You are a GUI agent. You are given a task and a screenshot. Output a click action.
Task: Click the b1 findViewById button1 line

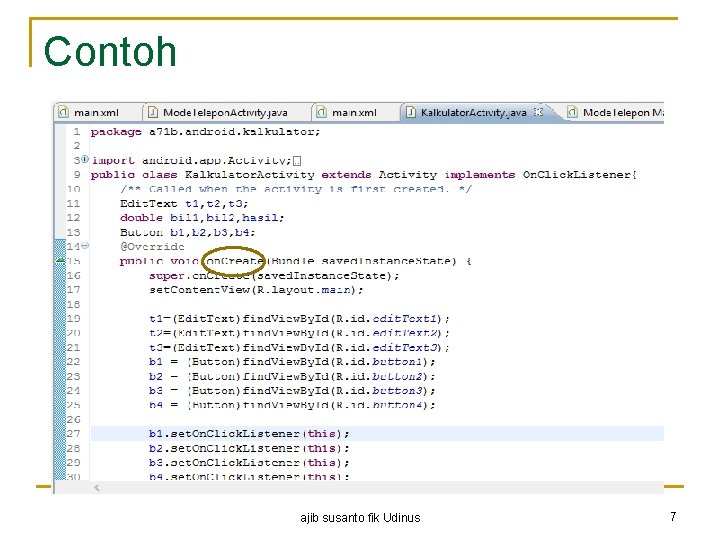coord(292,362)
